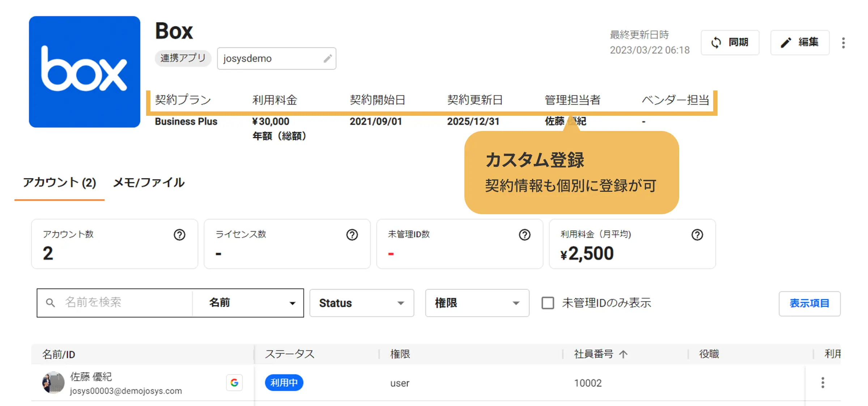Click 佐藤 優紀 avatar photo
This screenshot has width=868, height=406.
(x=54, y=382)
